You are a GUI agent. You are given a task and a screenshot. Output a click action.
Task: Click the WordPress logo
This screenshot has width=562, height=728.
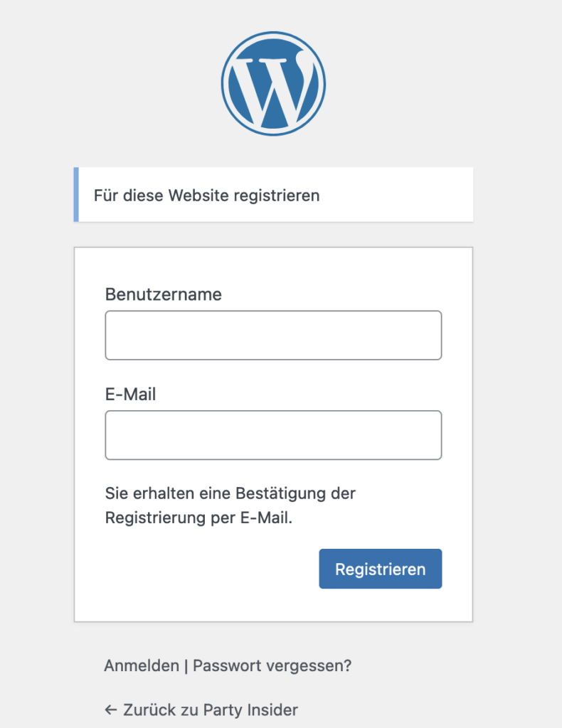273,83
